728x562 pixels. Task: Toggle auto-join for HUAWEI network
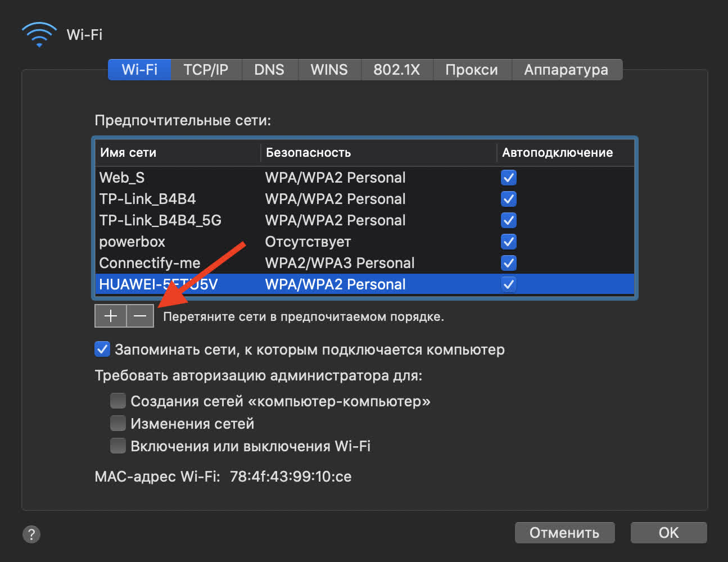pyautogui.click(x=509, y=284)
